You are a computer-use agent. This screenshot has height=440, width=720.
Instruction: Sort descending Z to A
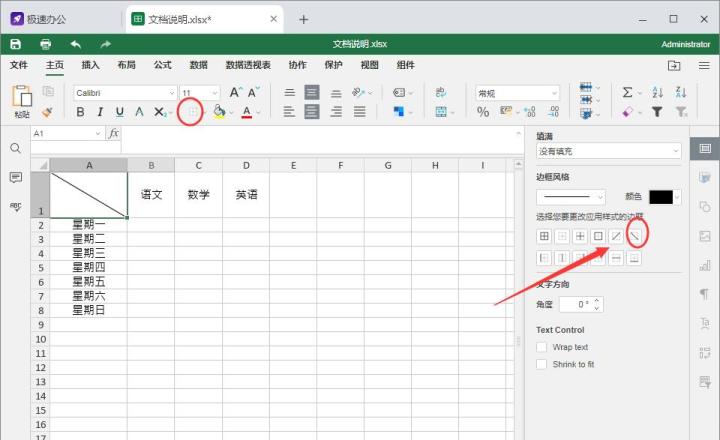pos(681,92)
